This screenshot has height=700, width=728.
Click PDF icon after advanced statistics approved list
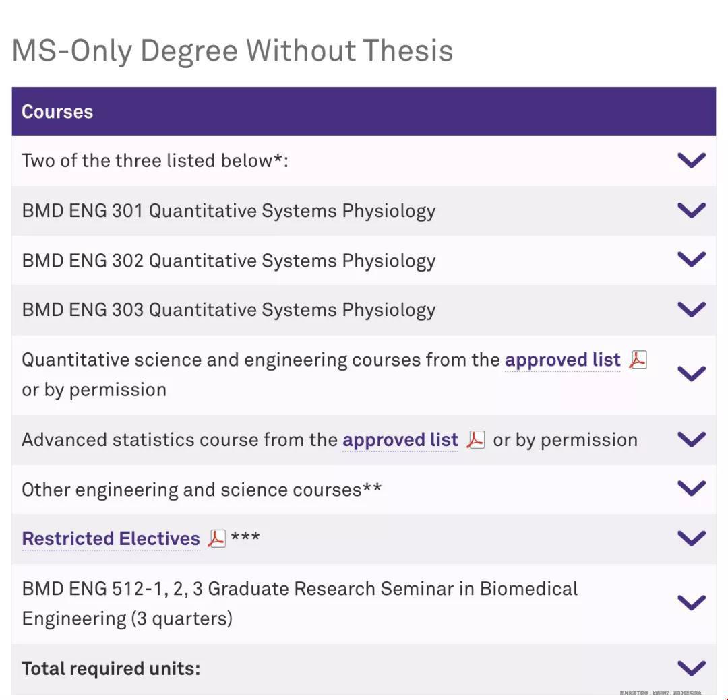(475, 439)
